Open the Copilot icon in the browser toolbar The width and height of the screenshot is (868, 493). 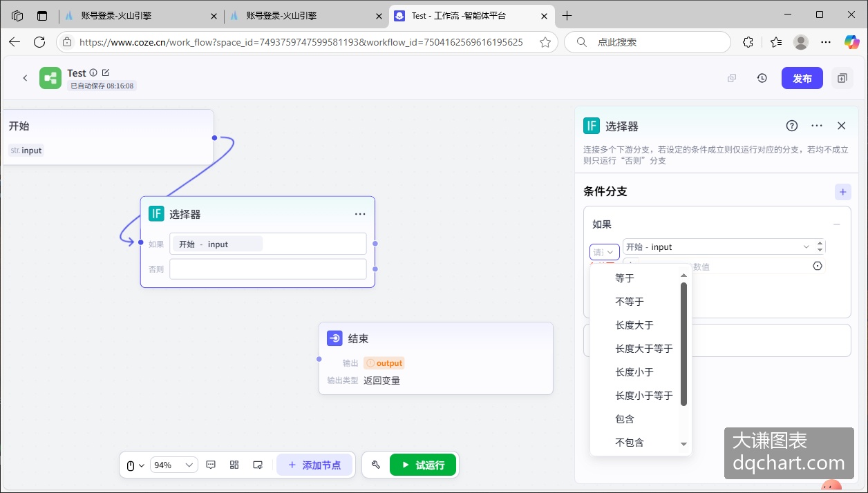click(x=851, y=42)
